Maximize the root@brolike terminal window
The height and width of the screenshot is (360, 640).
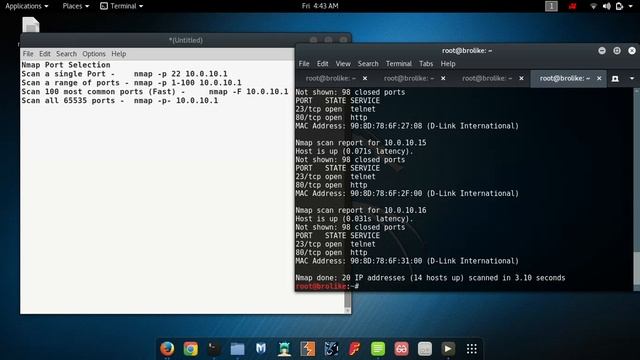click(617, 51)
